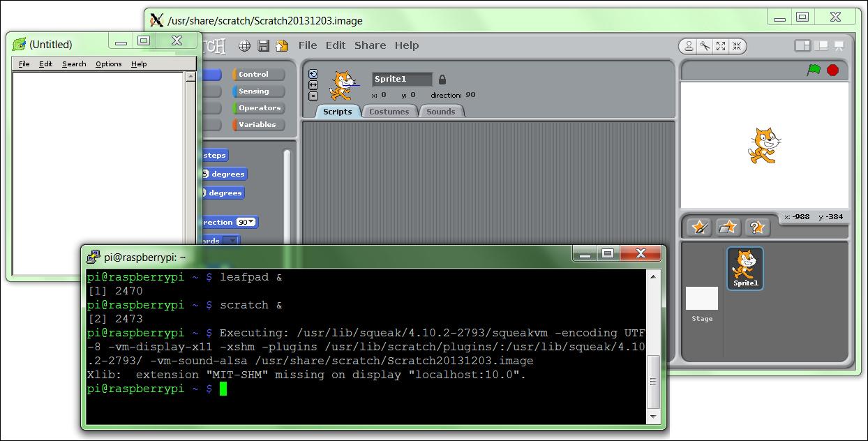Click the language globe icon

point(244,45)
